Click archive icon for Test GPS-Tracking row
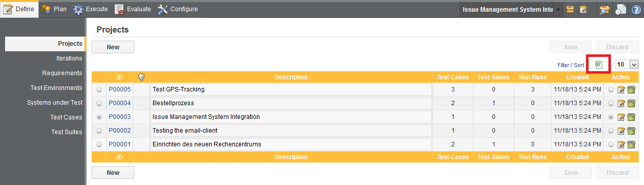Screen dimensions: 644x185 click(x=631, y=89)
